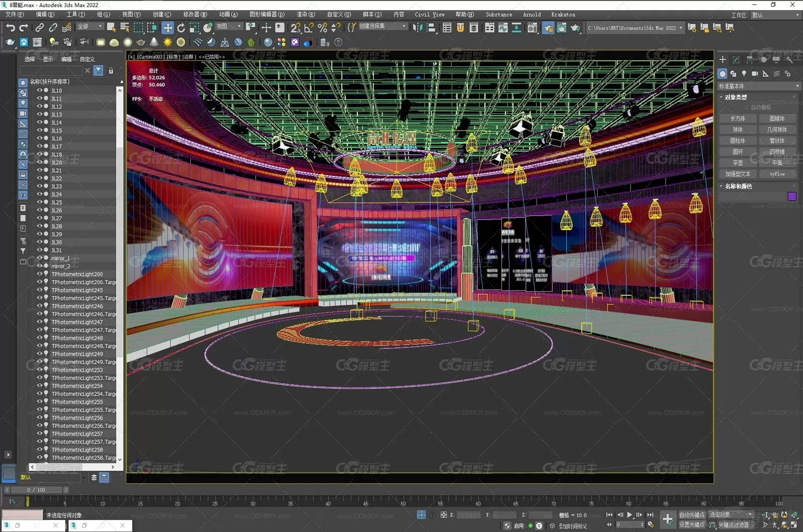Viewport: 803px width, 532px height.
Task: Click the teapot icon in second toolbar
Action: coord(141,43)
